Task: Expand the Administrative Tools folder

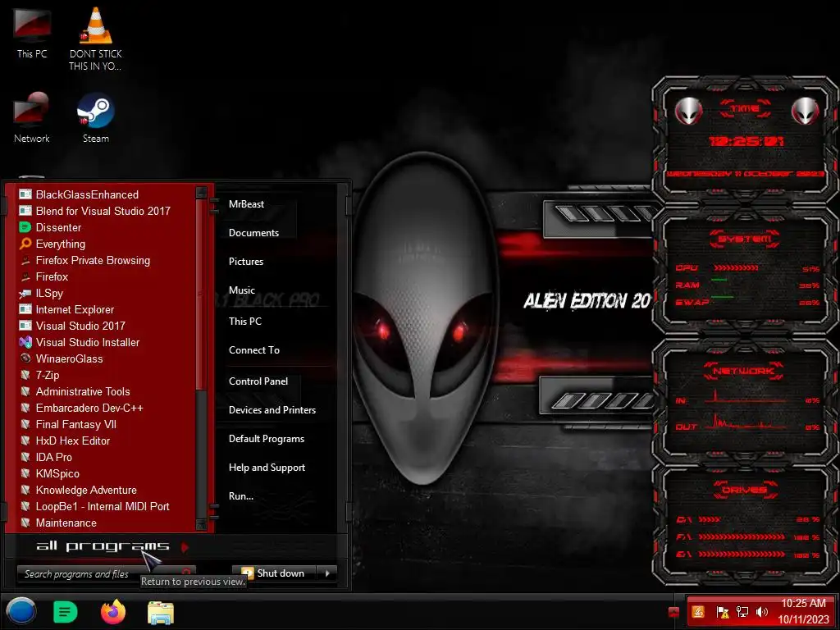Action: (x=83, y=391)
